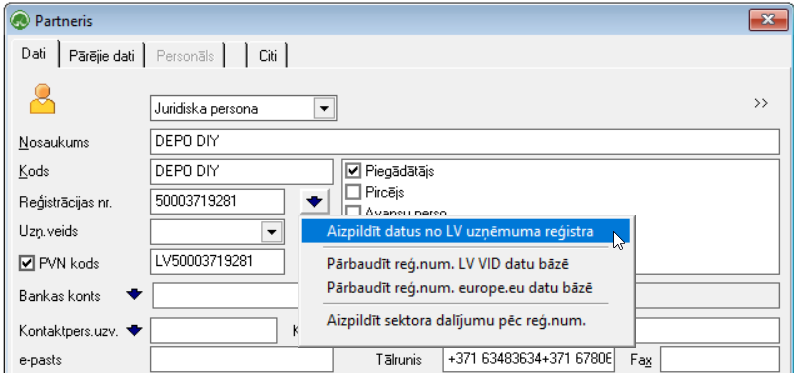Switch to the Pārējie dati tab
Viewport: 794px width, 373px height.
102,56
